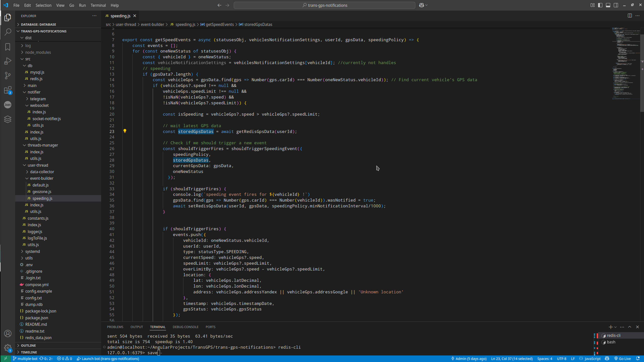Split the editor to the right
The height and width of the screenshot is (362, 644).
(x=630, y=16)
